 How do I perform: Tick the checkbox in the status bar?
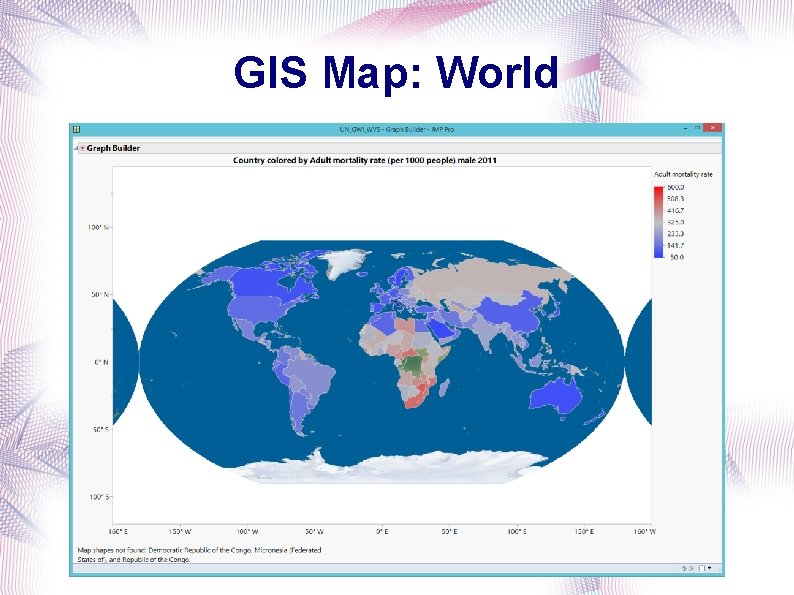click(x=702, y=568)
